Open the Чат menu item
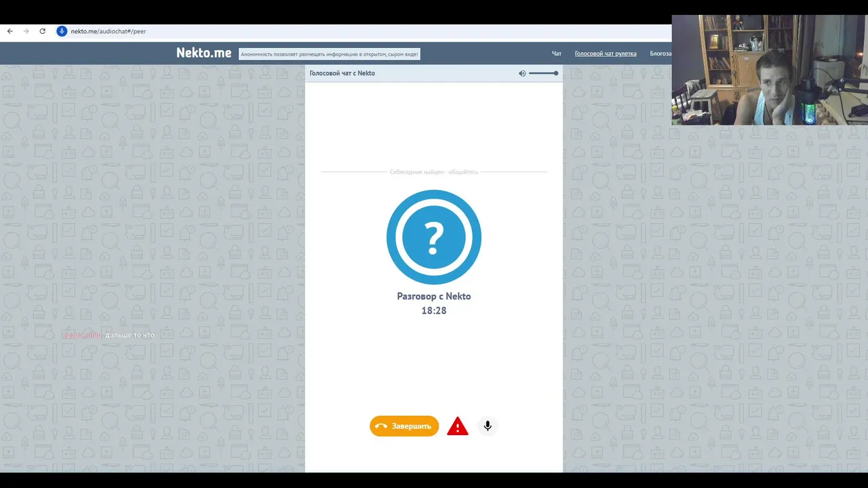Image resolution: width=868 pixels, height=488 pixels. click(x=557, y=54)
